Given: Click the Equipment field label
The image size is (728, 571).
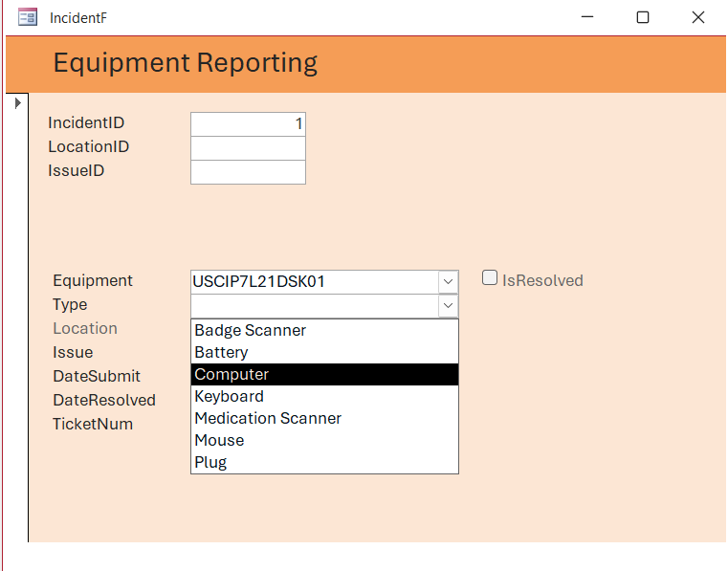Looking at the screenshot, I should (93, 280).
